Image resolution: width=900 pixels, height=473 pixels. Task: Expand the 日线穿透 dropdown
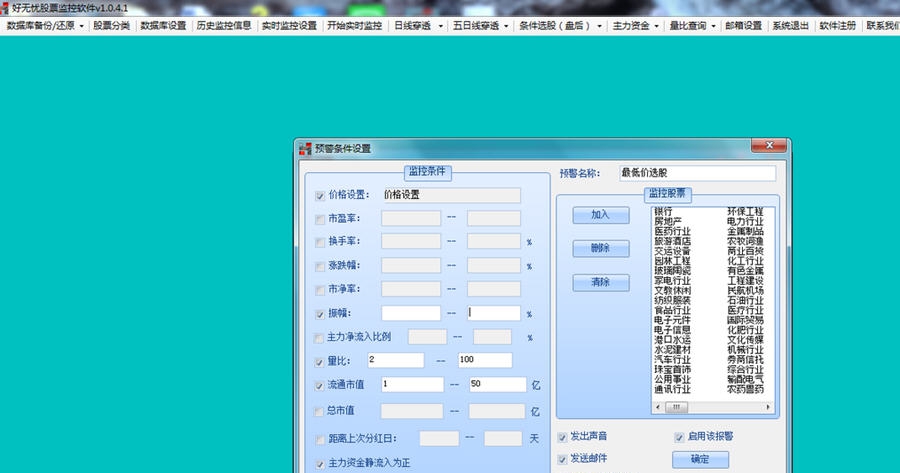pos(418,26)
